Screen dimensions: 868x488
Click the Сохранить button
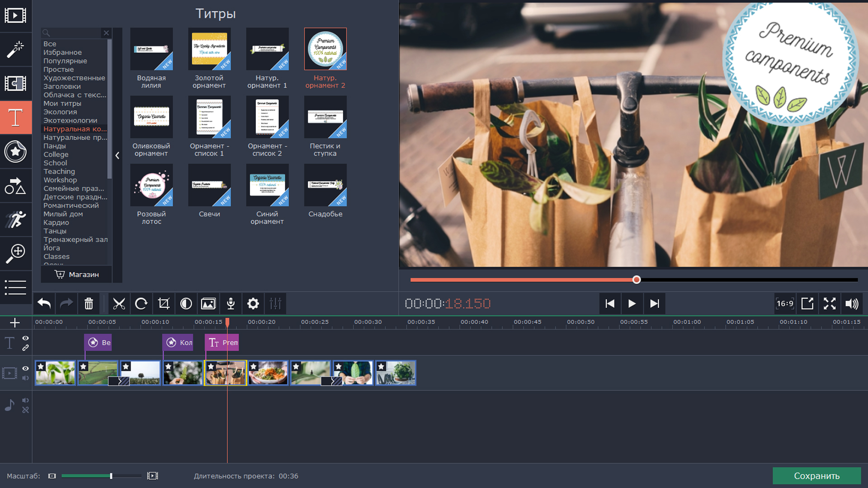816,476
